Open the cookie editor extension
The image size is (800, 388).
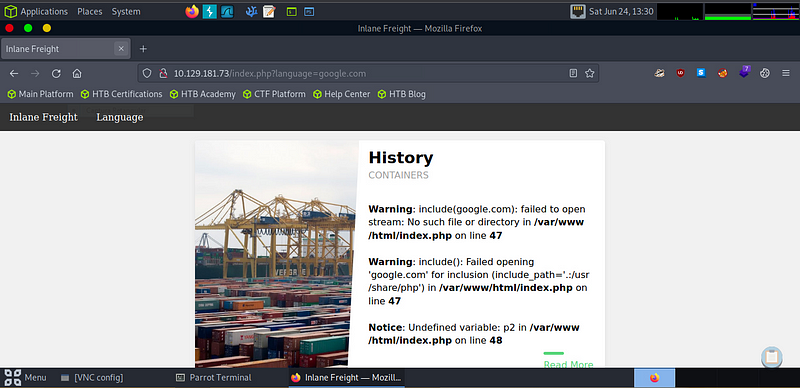pos(764,73)
